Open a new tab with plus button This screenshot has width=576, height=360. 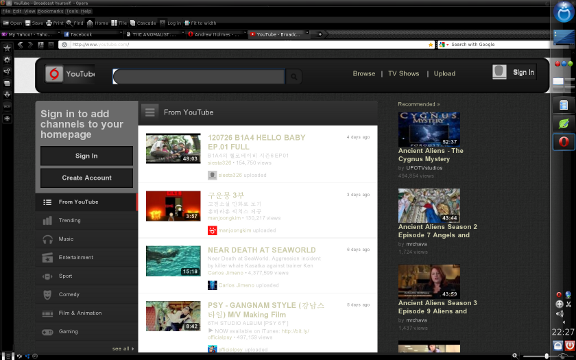tap(320, 34)
